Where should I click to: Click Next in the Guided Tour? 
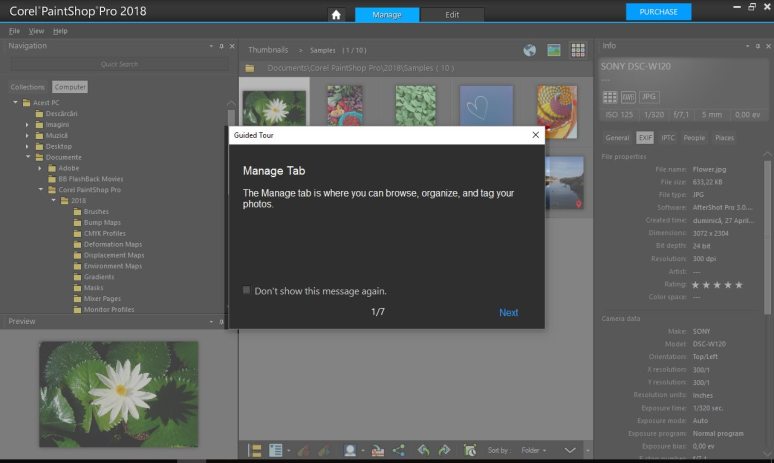(508, 312)
